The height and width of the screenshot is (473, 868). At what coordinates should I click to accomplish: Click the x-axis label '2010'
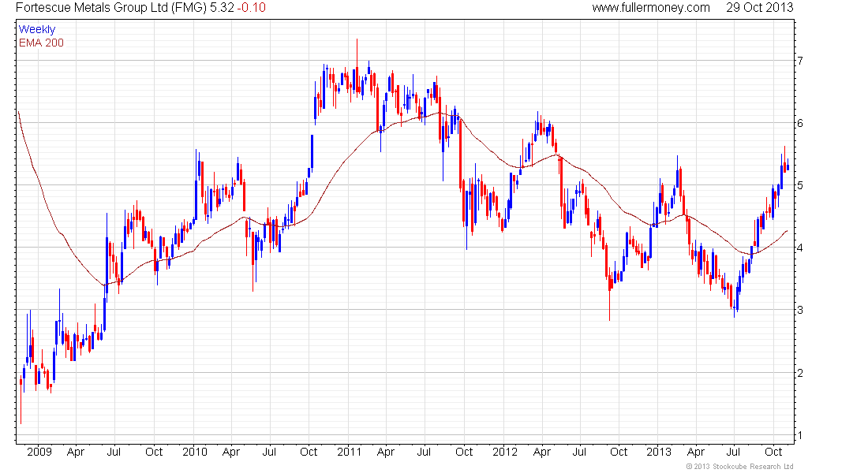pyautogui.click(x=194, y=452)
